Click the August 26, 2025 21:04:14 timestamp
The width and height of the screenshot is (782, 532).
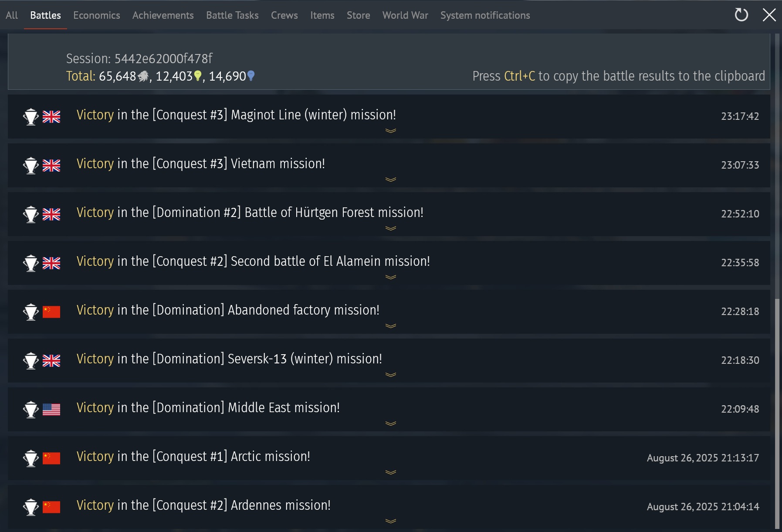703,507
